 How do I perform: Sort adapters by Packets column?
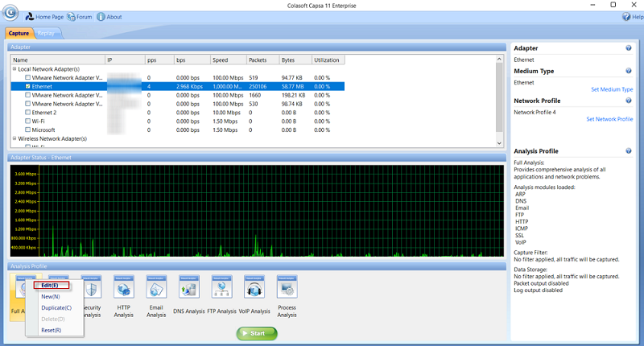point(263,60)
